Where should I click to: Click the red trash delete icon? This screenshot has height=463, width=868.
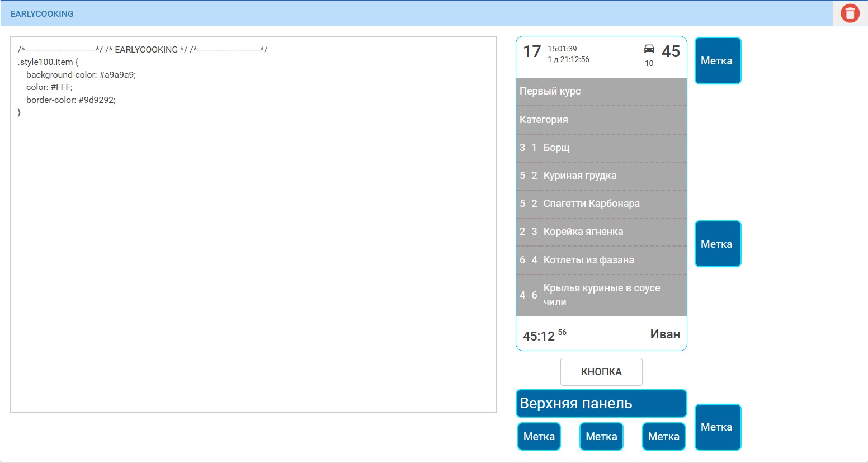850,13
